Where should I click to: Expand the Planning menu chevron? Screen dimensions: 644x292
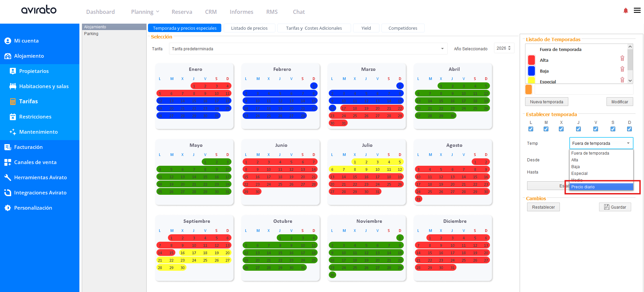157,12
